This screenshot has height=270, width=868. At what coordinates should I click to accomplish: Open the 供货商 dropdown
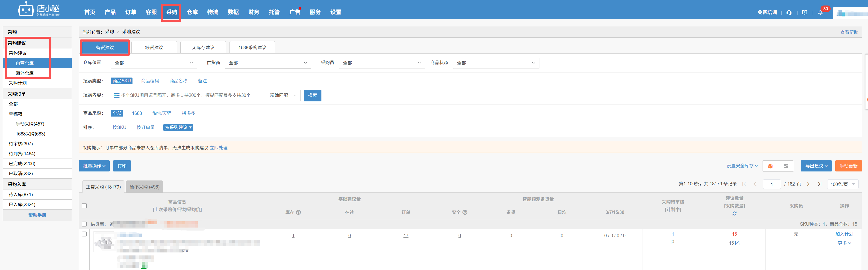pos(268,63)
